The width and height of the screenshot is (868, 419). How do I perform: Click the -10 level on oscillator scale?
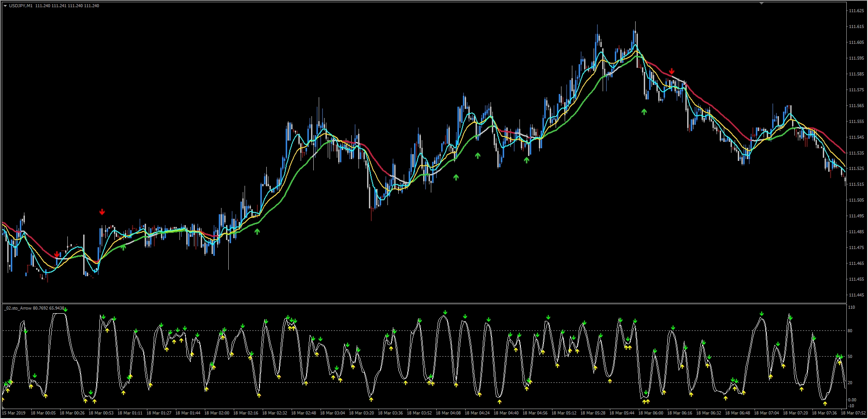851,406
